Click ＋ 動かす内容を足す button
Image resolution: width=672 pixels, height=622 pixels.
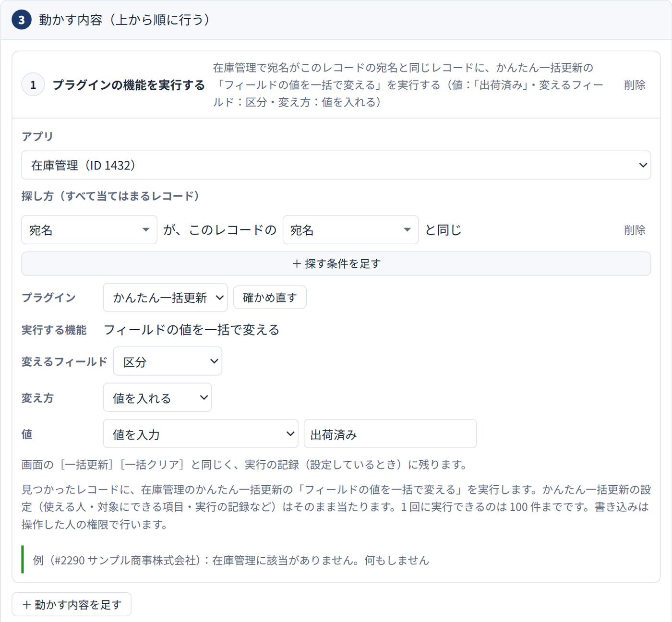pyautogui.click(x=72, y=604)
